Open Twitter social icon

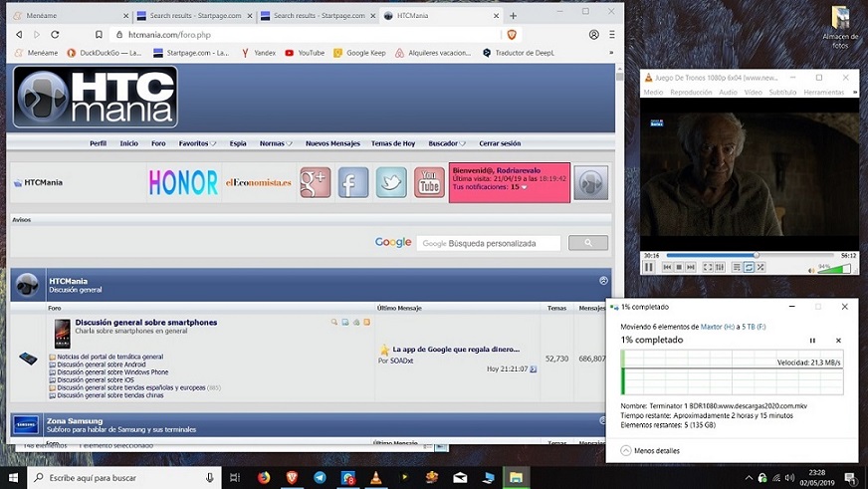(x=391, y=182)
